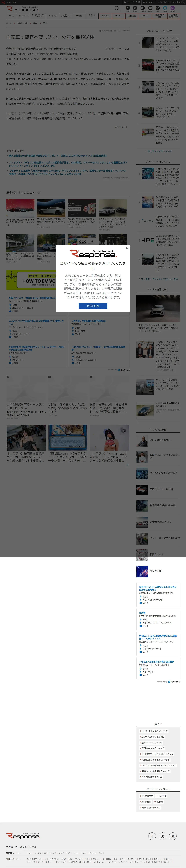The width and height of the screenshot is (186, 868).
Task: Select レポート navigation tab
Action: pos(145,16)
